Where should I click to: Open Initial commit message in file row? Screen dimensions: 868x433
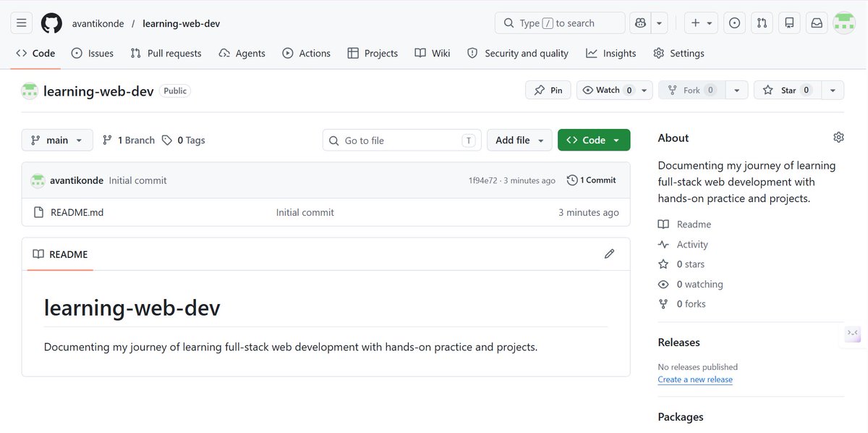[305, 212]
